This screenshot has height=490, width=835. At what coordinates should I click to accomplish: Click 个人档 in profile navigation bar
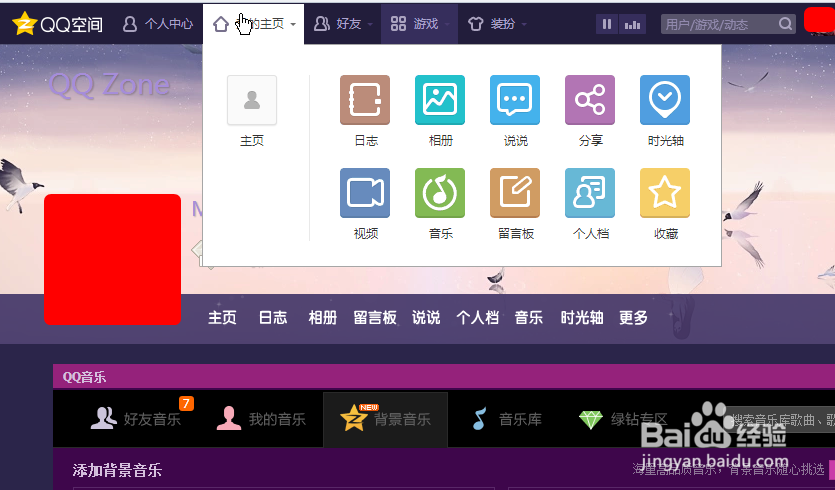(x=478, y=318)
